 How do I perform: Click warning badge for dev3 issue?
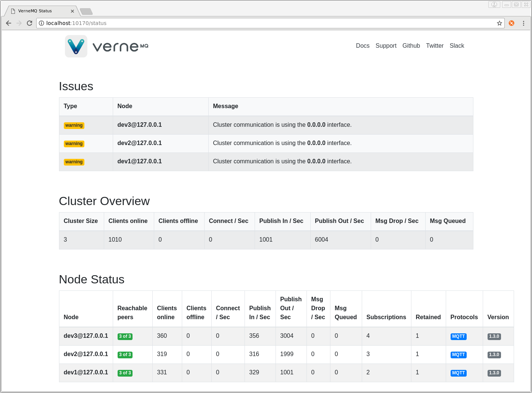pyautogui.click(x=74, y=125)
